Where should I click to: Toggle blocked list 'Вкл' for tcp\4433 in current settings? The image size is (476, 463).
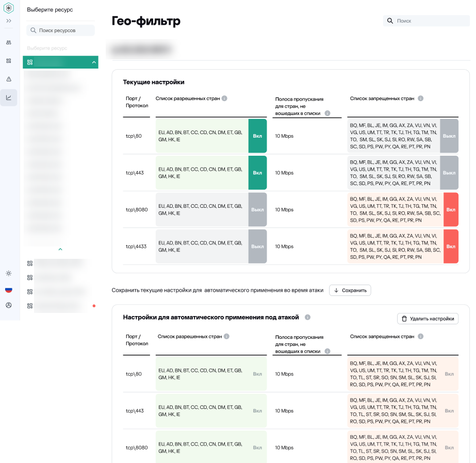coord(450,246)
